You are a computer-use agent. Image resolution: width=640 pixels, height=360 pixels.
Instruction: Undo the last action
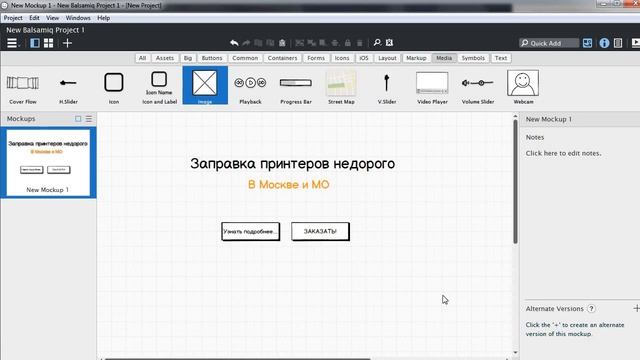(234, 42)
